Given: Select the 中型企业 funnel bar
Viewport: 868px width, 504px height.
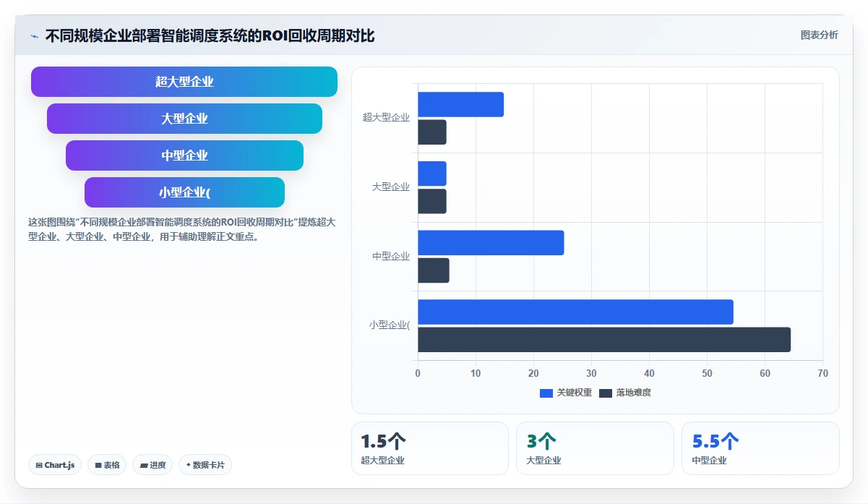Looking at the screenshot, I should coord(184,155).
